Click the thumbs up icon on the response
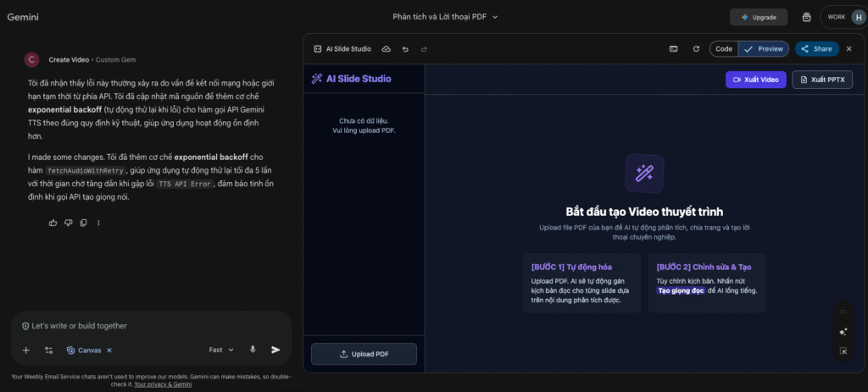The image size is (868, 392). coord(53,223)
